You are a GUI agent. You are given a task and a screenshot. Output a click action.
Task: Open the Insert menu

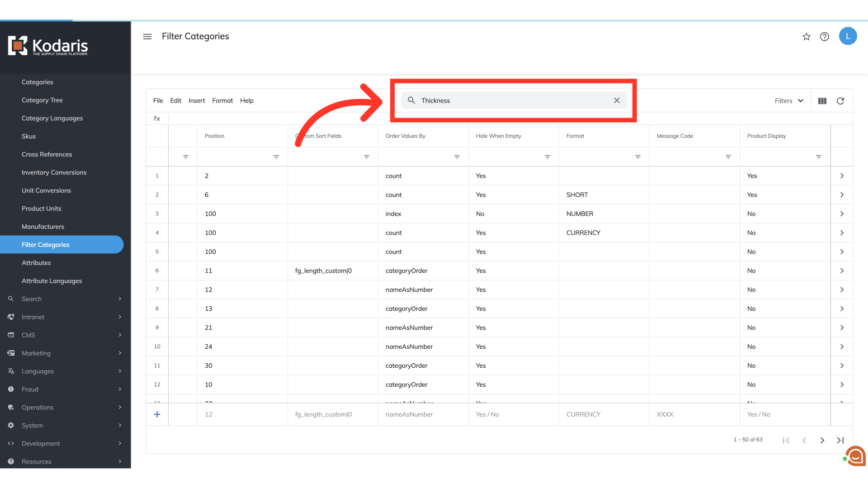point(197,101)
